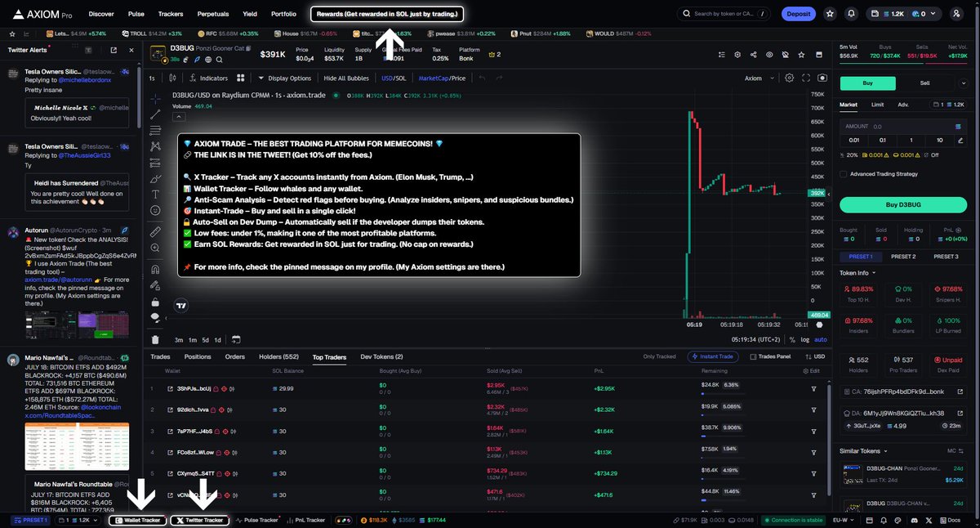
Task: Open the notifications bell
Action: pyautogui.click(x=852, y=14)
